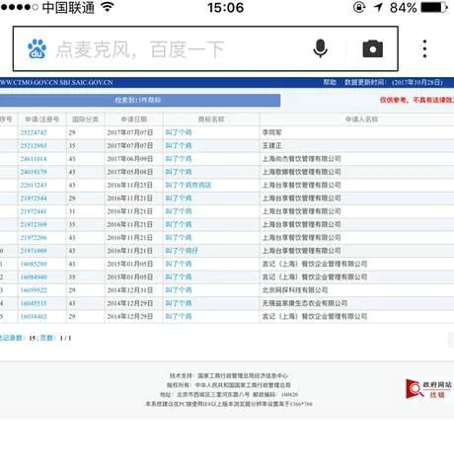The width and height of the screenshot is (454, 476).
Task: Tap the rotation lock status icon
Action: 359,7
